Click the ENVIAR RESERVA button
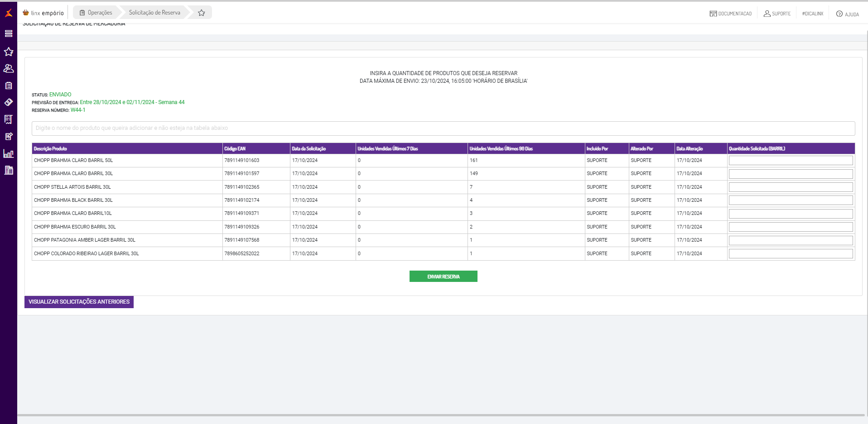 [444, 276]
